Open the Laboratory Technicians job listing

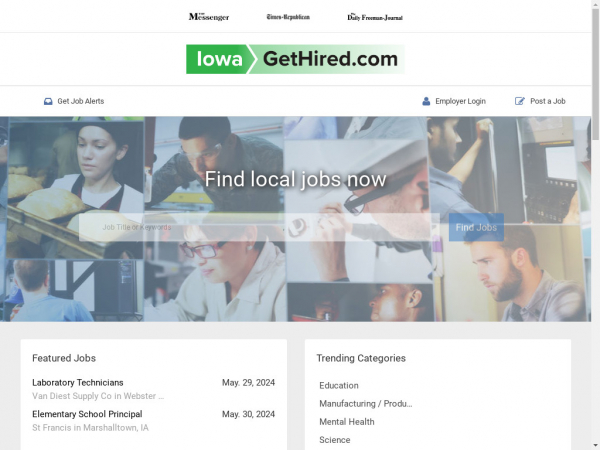tap(78, 383)
